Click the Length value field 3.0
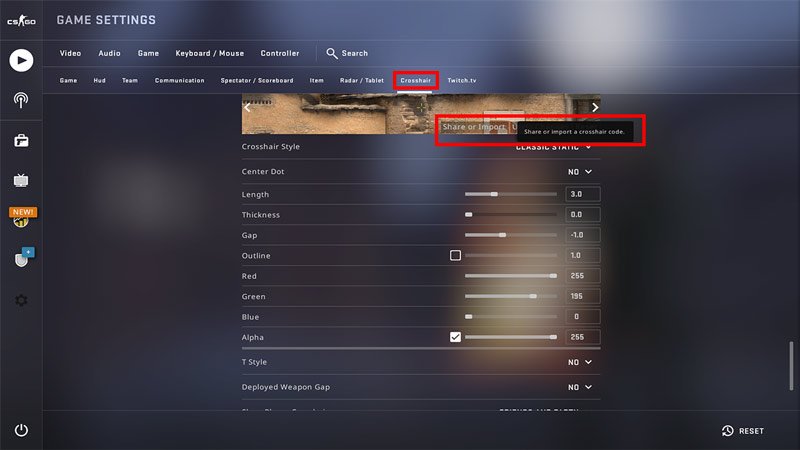The height and width of the screenshot is (450, 800). tap(583, 194)
